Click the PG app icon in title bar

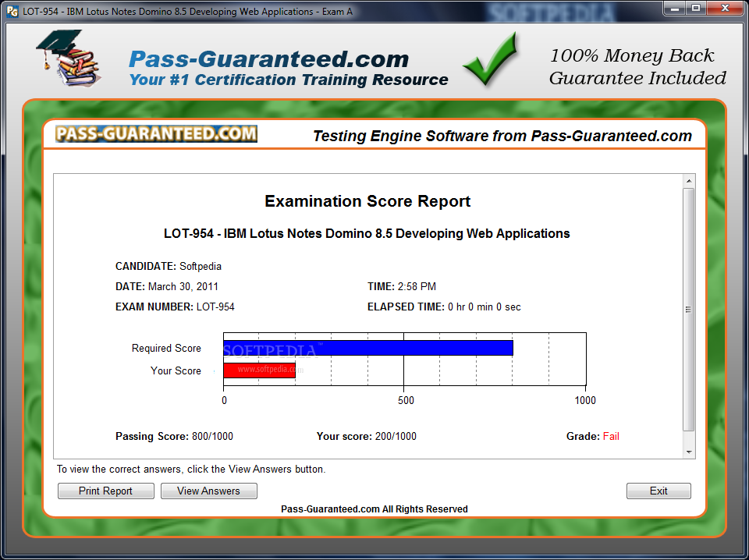pos(13,12)
